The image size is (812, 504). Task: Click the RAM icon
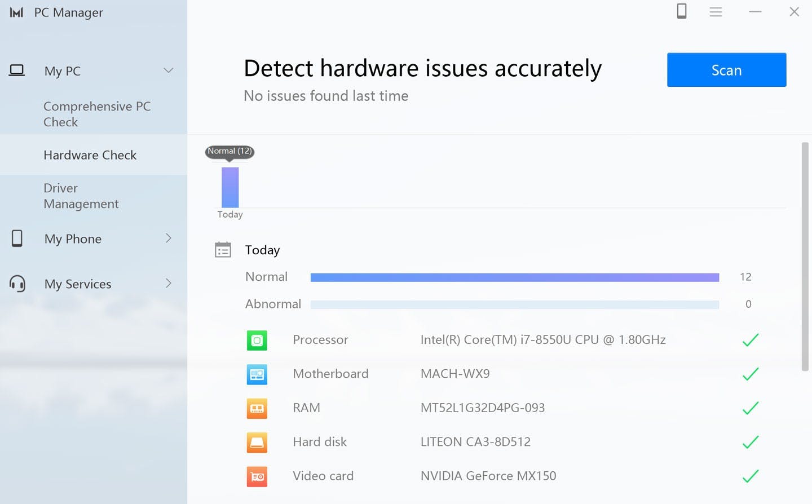(x=257, y=408)
